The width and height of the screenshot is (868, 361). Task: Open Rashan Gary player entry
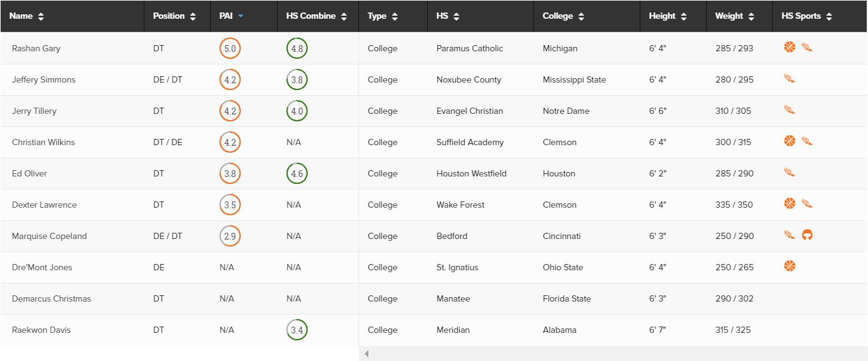pyautogui.click(x=36, y=48)
